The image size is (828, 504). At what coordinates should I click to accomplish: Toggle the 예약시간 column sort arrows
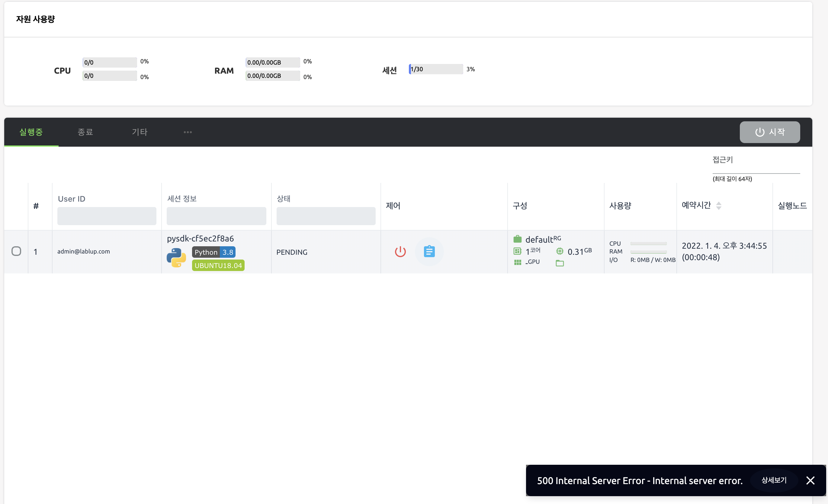[719, 205]
